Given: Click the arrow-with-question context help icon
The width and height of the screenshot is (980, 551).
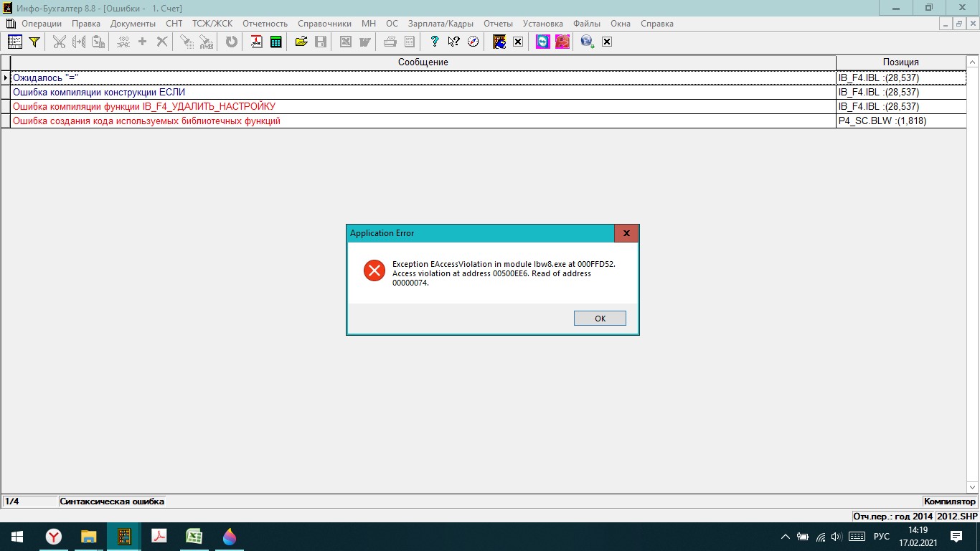Looking at the screenshot, I should pyautogui.click(x=453, y=42).
